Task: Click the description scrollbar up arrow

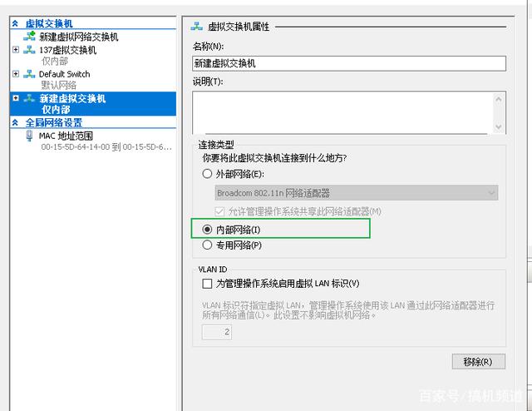Action: tap(499, 99)
